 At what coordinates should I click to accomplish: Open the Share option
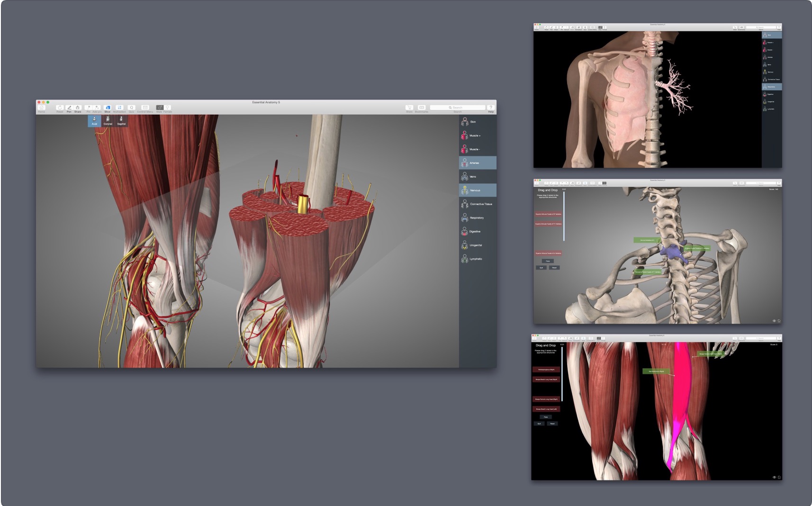click(x=78, y=108)
